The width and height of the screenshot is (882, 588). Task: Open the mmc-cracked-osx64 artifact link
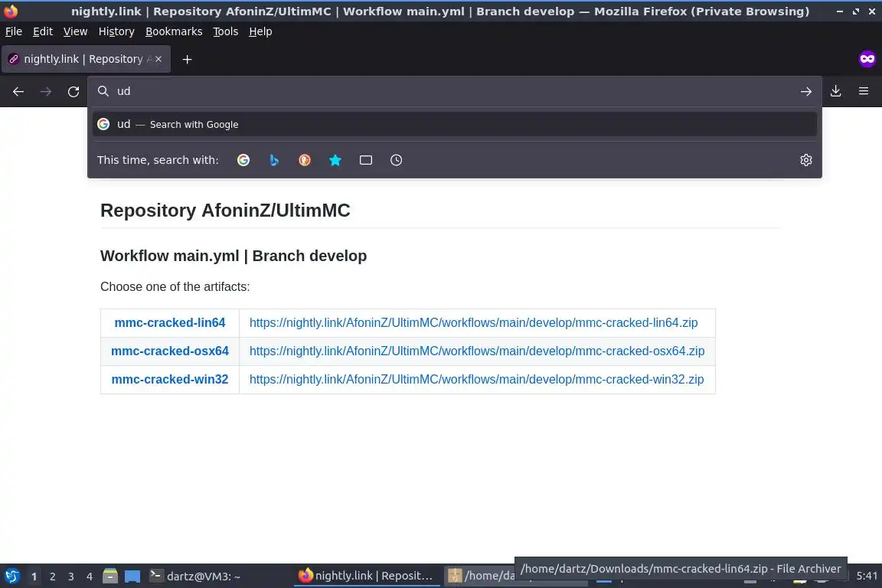pos(170,351)
